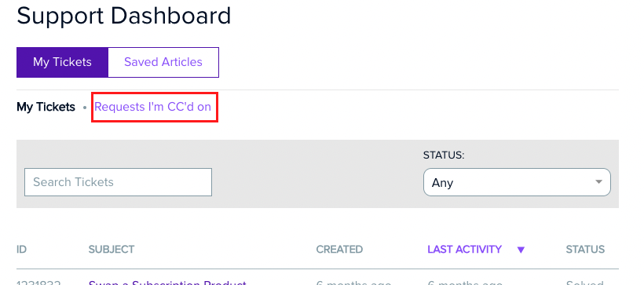
Task: Click the STATUS: label above the dropdown
Action: point(444,155)
